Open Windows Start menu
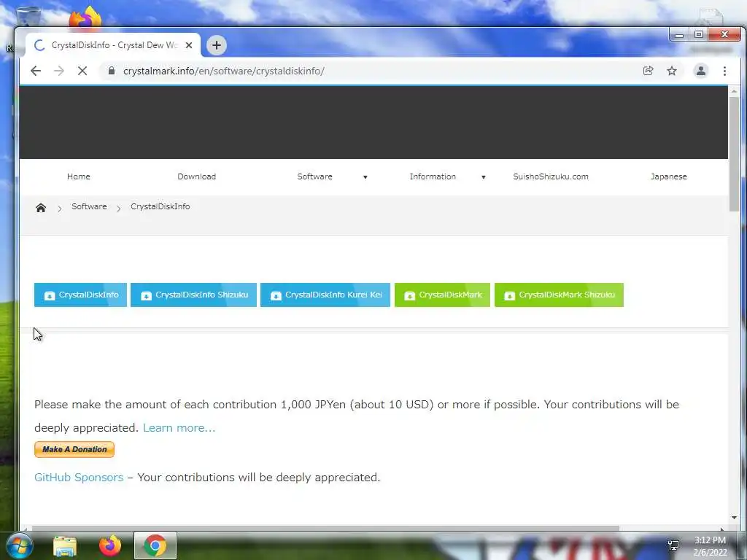This screenshot has height=560, width=747. 19,545
